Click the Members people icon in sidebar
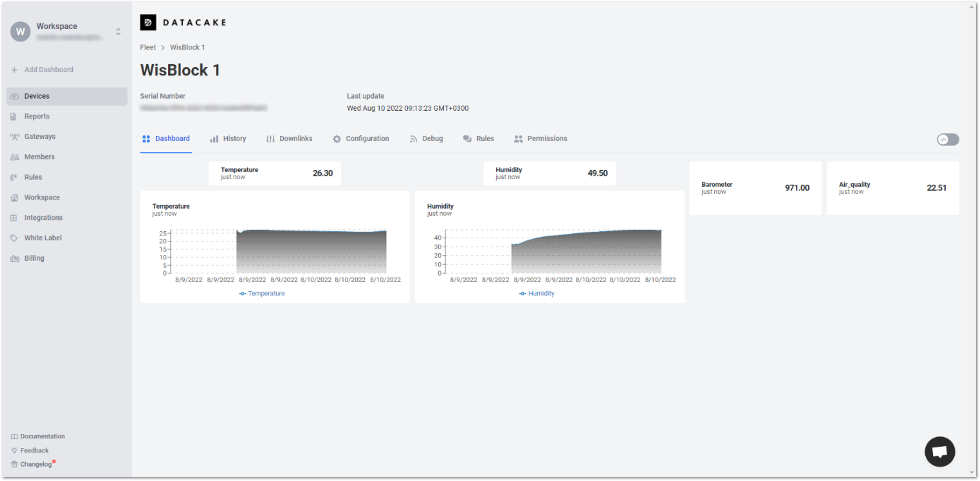 point(15,157)
